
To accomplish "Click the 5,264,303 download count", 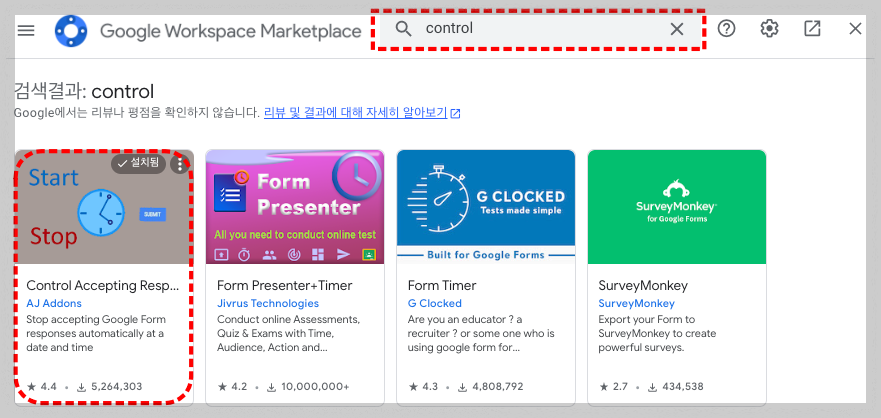I will coord(110,387).
